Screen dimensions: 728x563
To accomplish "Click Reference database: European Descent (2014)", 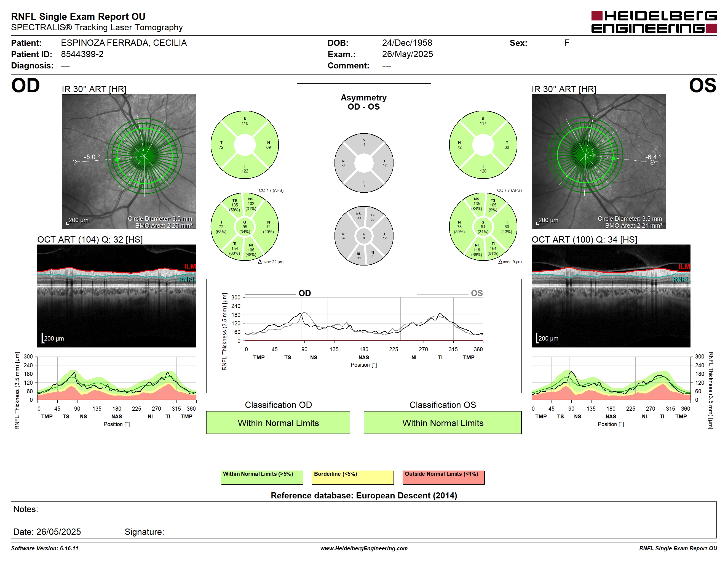I will point(364,495).
